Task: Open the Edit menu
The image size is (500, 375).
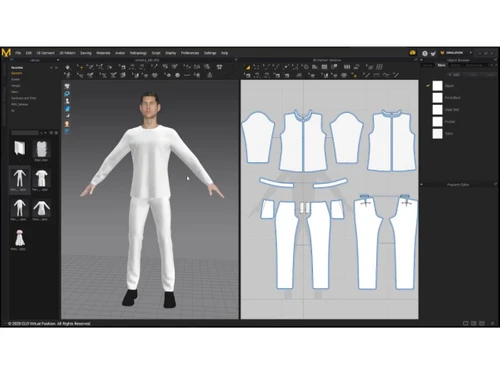Action: pos(29,53)
